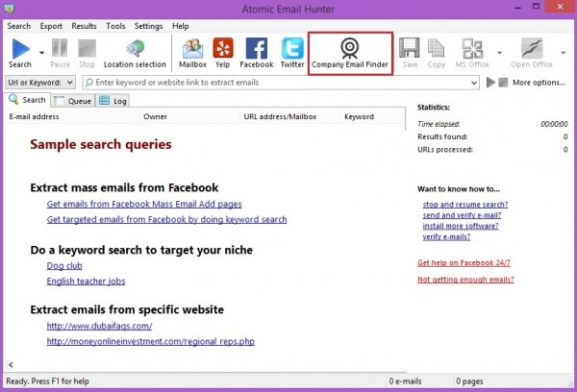Viewport: 577px width, 392px height.
Task: Open Get emails from Facebook Mass Email Add pages link
Action: (144, 204)
